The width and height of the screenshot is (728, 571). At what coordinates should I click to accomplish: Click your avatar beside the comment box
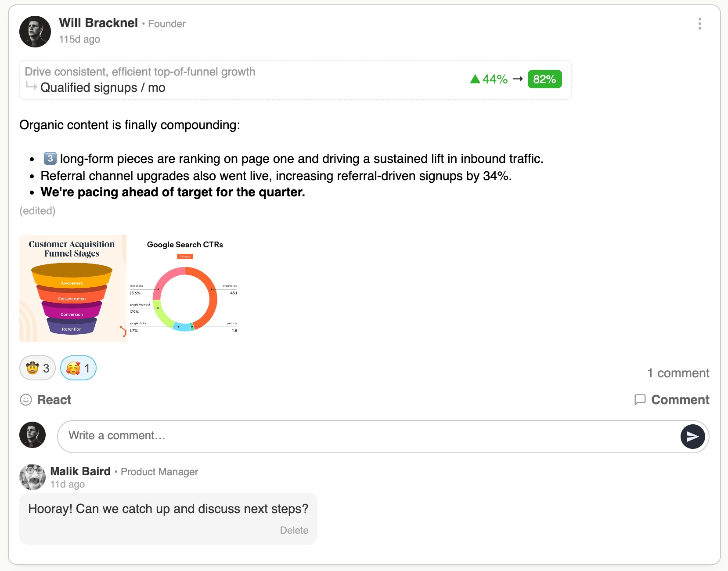point(32,435)
